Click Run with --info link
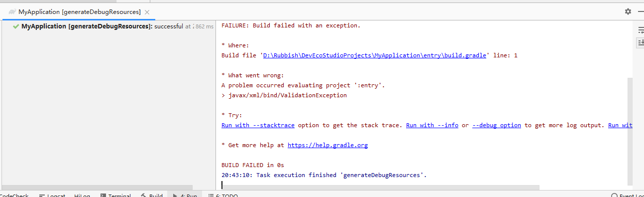 pyautogui.click(x=432, y=125)
